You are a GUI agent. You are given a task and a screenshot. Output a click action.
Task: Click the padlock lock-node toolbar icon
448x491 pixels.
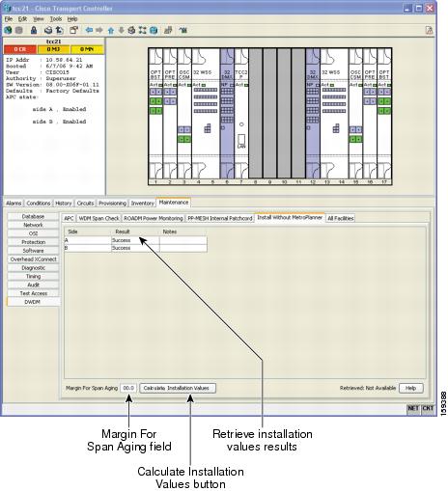pos(34,30)
